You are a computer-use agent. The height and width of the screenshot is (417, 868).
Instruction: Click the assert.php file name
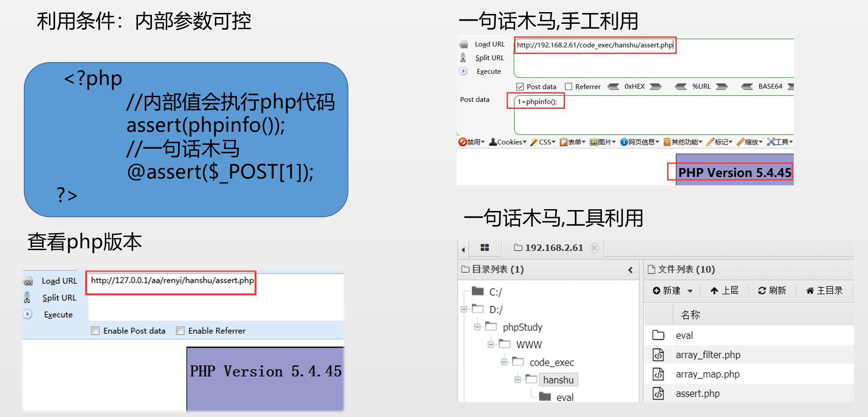[x=698, y=394]
